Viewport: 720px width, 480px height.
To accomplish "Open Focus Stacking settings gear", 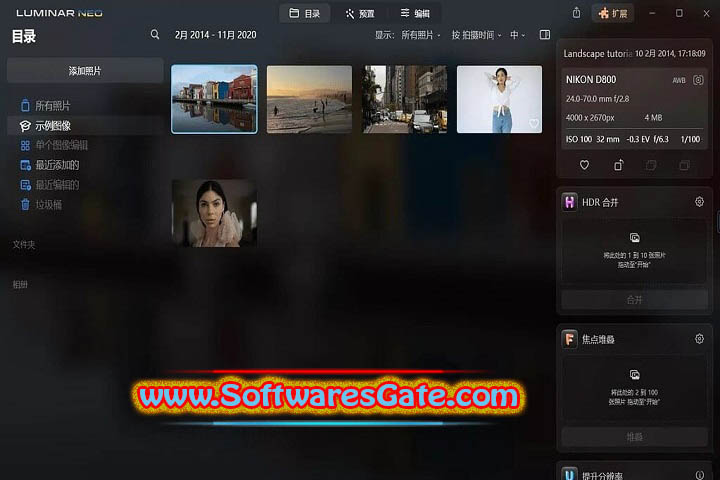I will coord(699,339).
